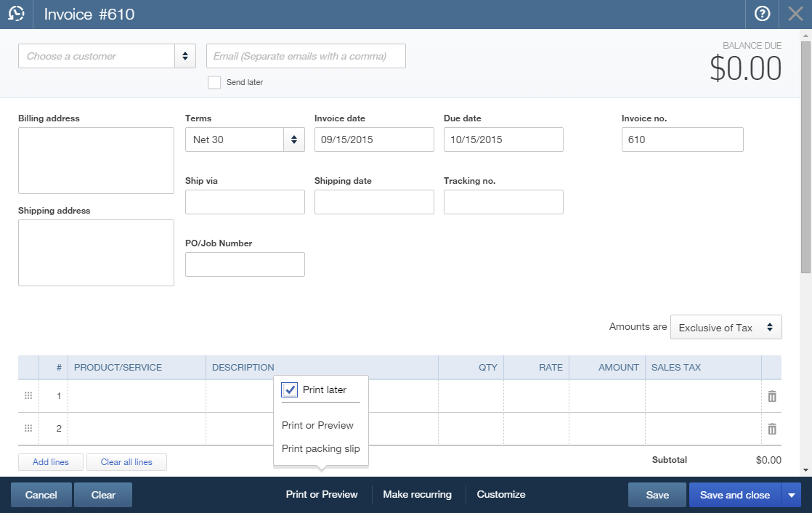
Task: Click the Ship via field
Action: pyautogui.click(x=245, y=202)
